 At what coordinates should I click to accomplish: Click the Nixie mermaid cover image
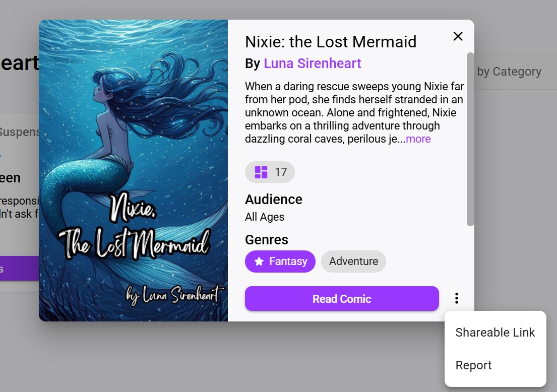pos(133,170)
